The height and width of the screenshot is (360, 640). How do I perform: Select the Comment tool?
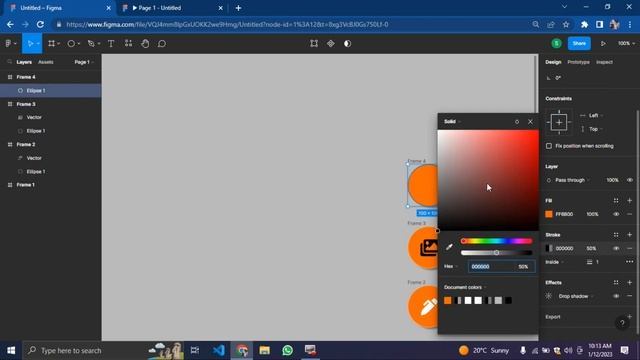coord(162,43)
